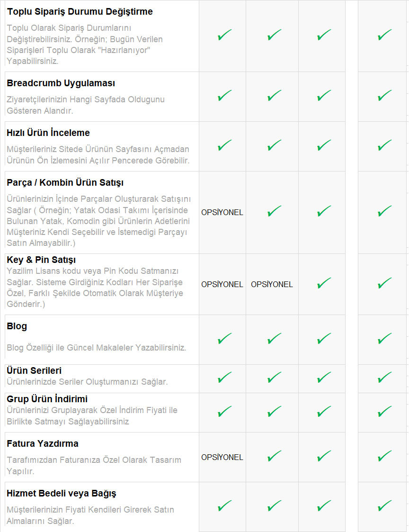Screen dimensions: 409x532
Task: Click the Fatura Yazdırma feature title
Action: click(42, 444)
